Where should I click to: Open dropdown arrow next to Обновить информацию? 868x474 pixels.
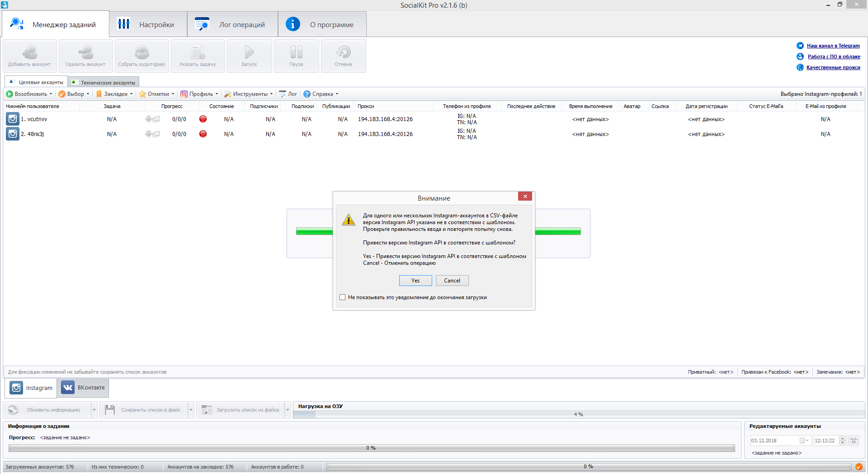pyautogui.click(x=94, y=410)
